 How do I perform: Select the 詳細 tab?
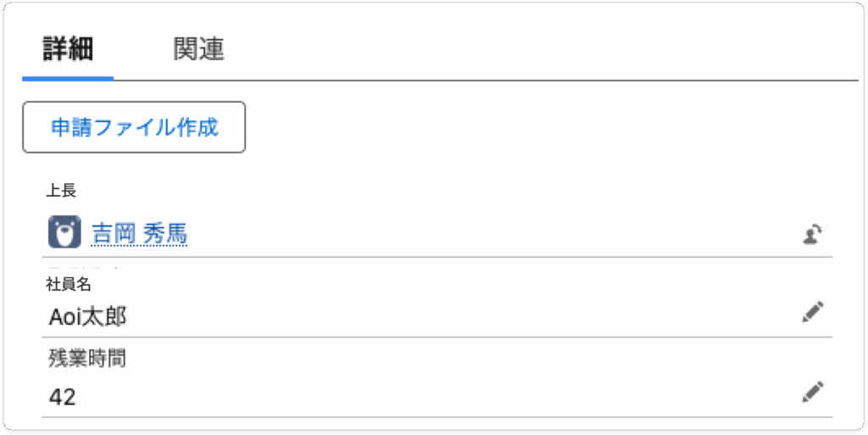[68, 49]
